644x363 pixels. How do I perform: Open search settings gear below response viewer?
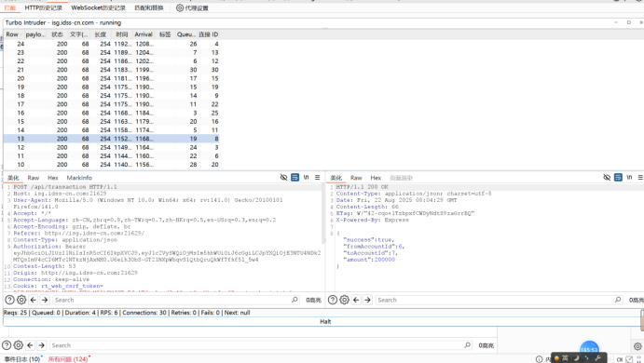click(344, 300)
